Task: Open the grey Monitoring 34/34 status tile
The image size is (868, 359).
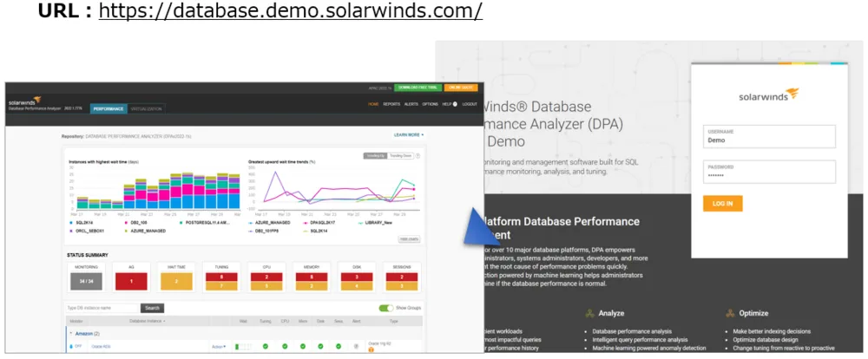Action: (86, 281)
